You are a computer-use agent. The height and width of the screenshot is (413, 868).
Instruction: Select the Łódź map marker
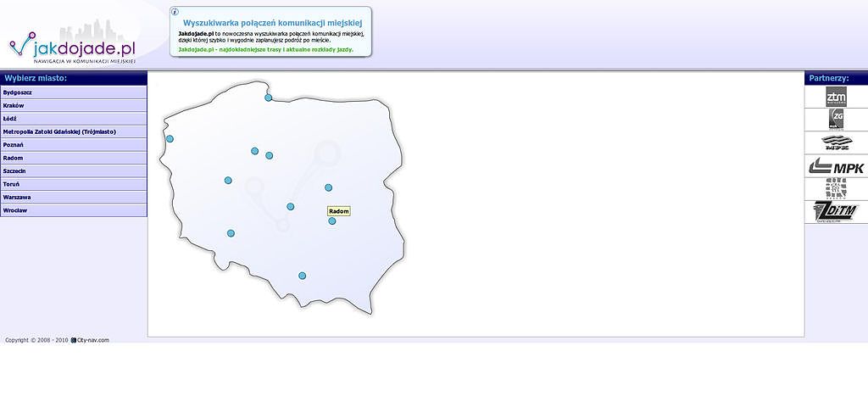(291, 207)
